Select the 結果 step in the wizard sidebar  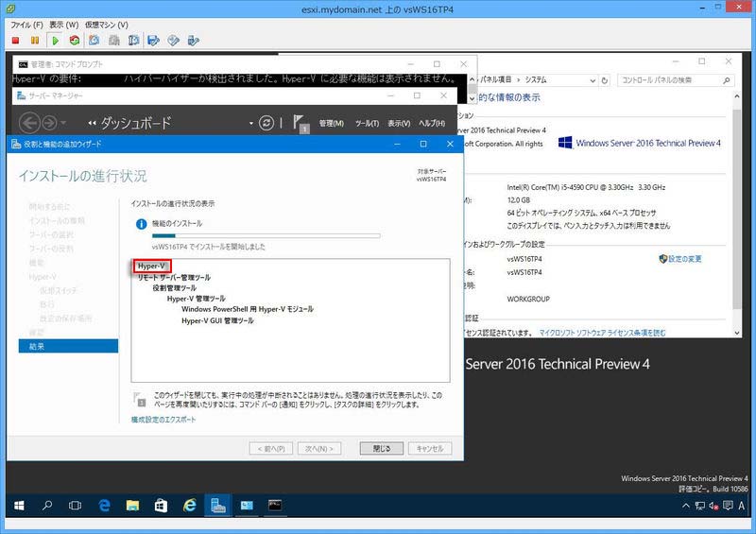[68, 346]
